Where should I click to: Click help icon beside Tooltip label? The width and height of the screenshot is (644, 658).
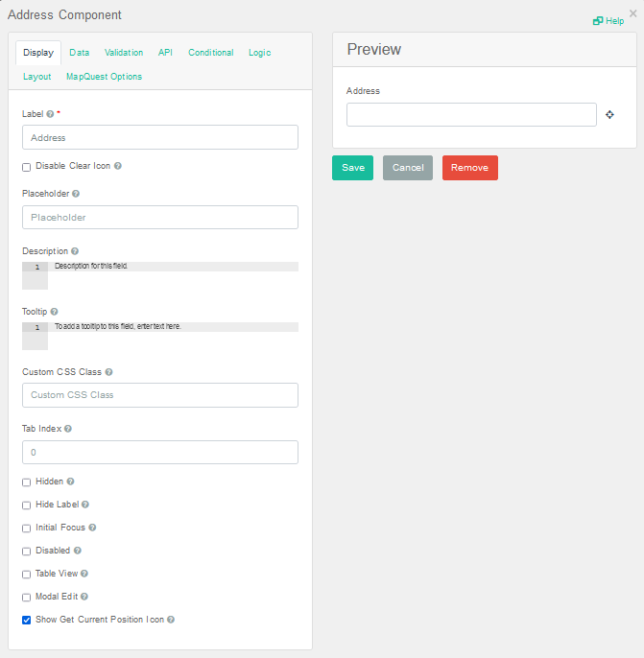[x=54, y=312]
